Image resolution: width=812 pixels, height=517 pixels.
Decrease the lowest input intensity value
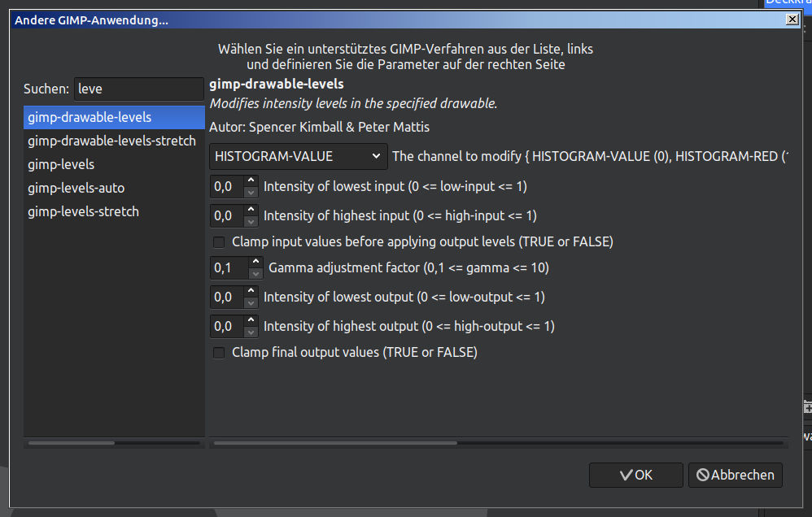pos(251,193)
